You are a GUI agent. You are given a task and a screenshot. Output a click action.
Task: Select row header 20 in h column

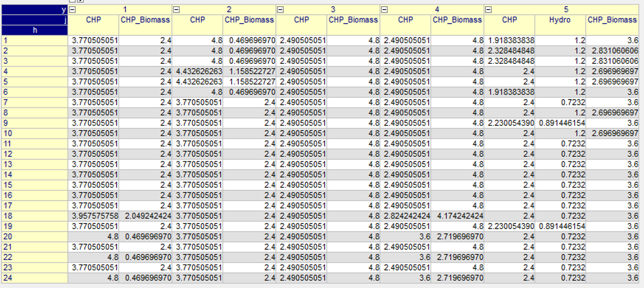coord(34,236)
